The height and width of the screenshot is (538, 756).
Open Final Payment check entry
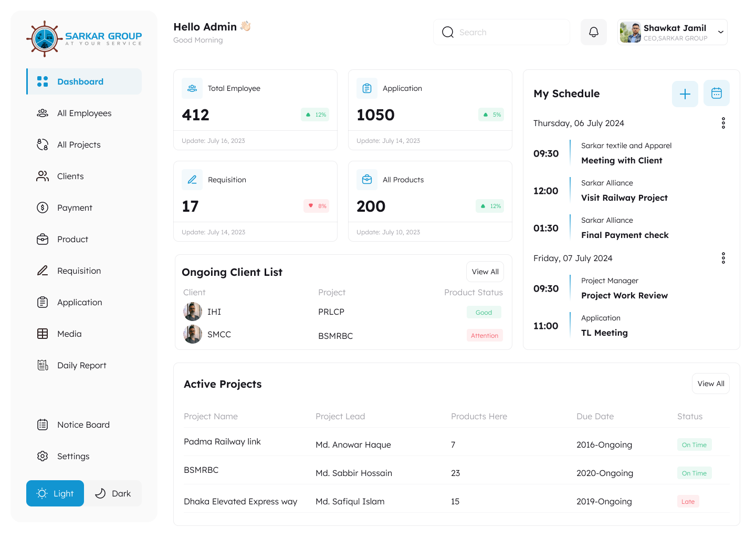click(x=625, y=235)
